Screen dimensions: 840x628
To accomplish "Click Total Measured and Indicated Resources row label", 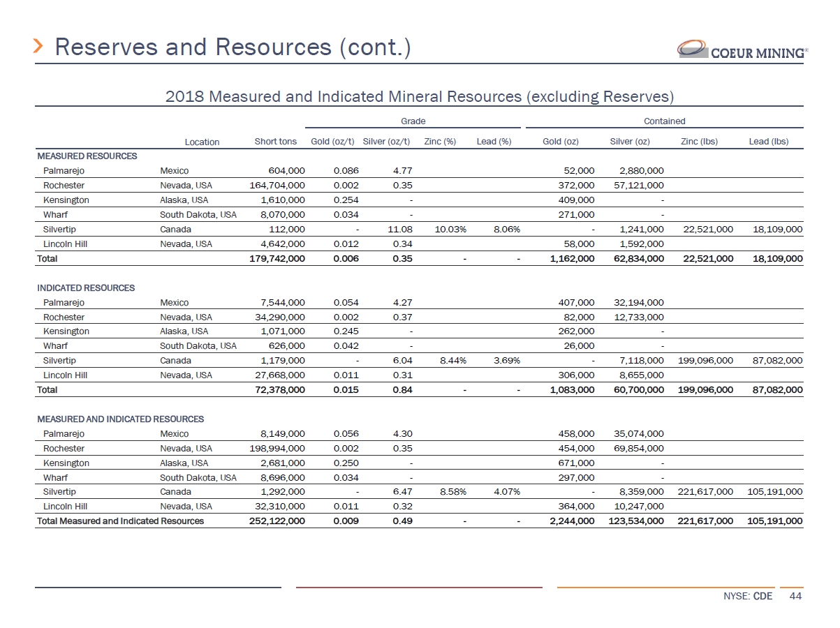I will [120, 521].
